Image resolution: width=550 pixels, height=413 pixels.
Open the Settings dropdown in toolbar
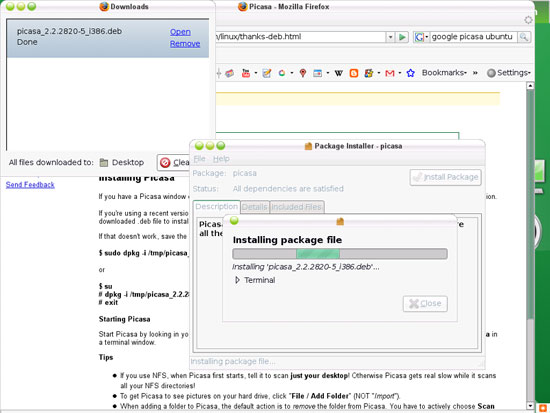pos(509,73)
